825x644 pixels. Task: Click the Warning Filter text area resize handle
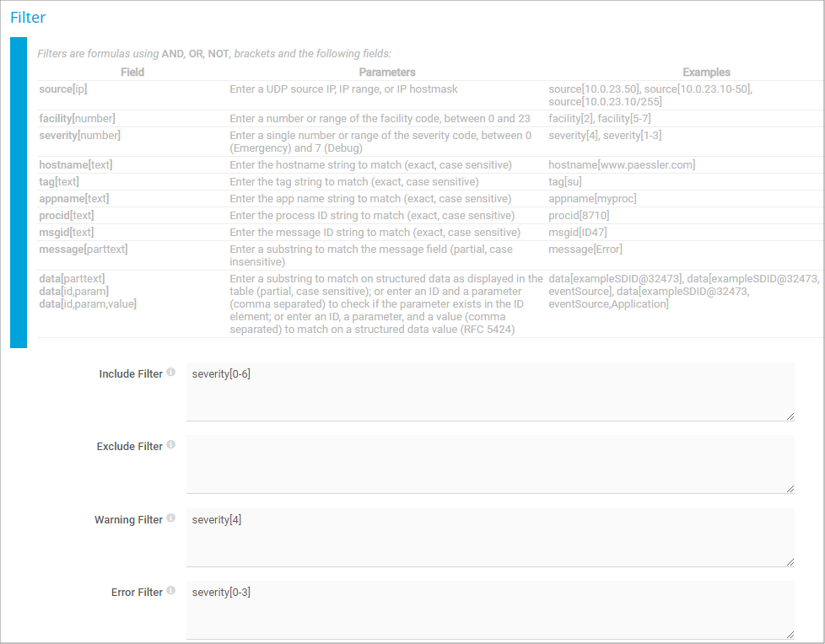point(790,562)
